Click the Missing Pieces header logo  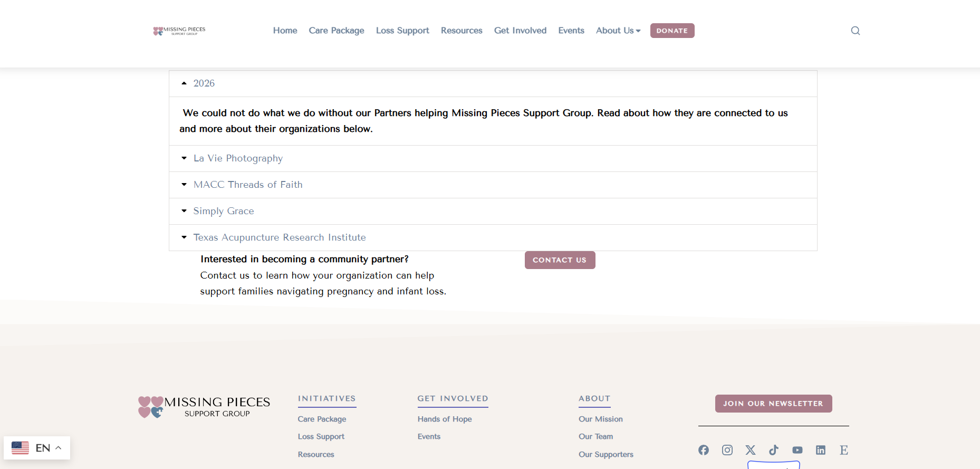click(179, 31)
